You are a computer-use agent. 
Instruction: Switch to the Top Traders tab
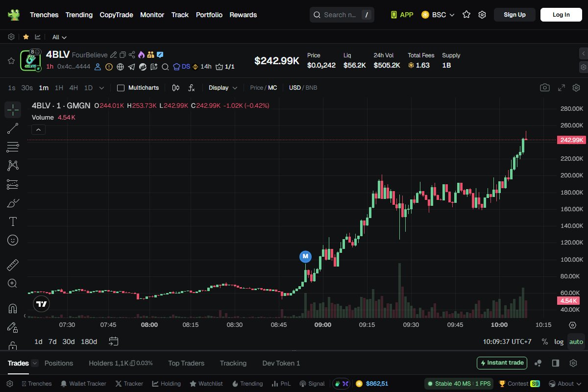(186, 363)
